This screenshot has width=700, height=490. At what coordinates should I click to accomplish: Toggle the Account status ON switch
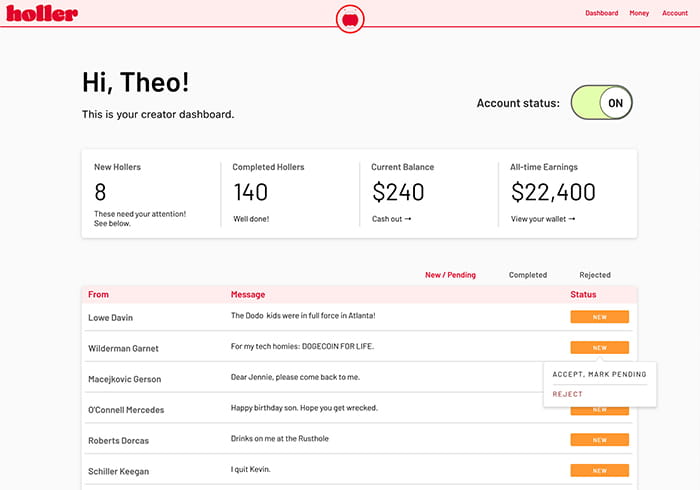tap(601, 103)
